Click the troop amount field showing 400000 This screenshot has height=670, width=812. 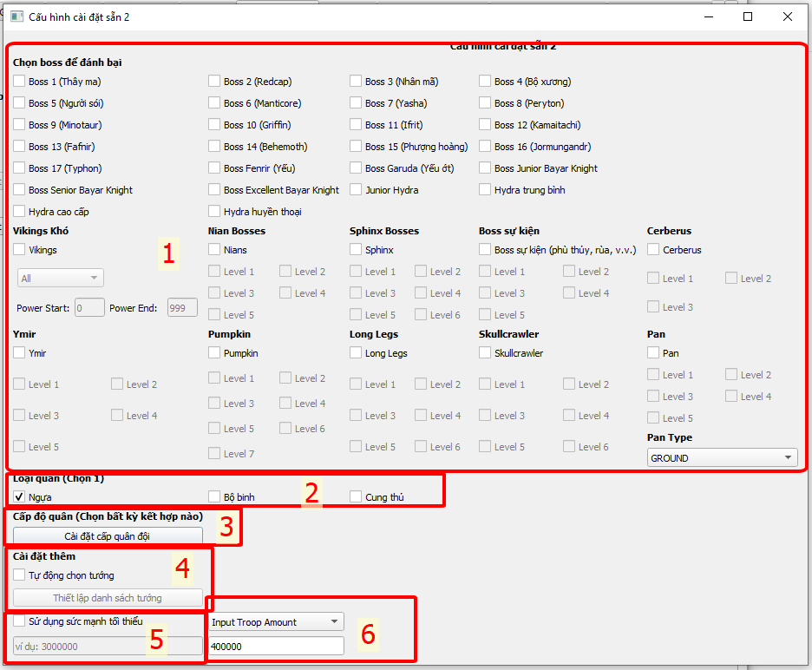point(276,646)
